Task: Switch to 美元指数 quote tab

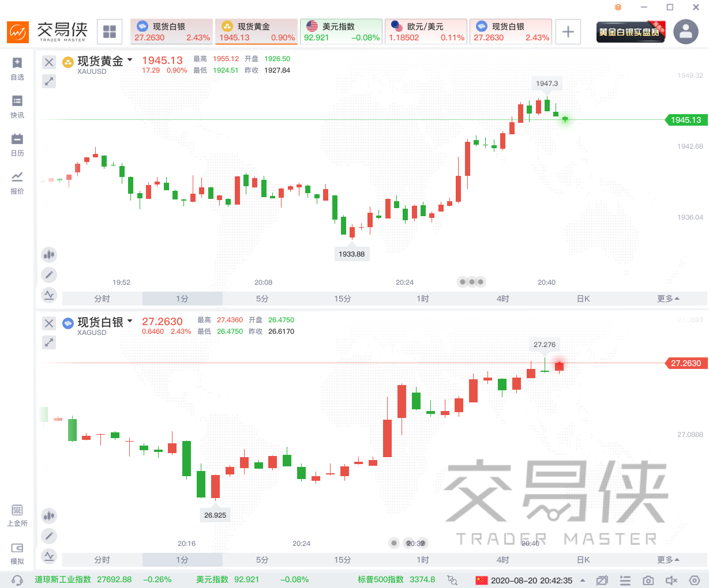Action: point(341,32)
